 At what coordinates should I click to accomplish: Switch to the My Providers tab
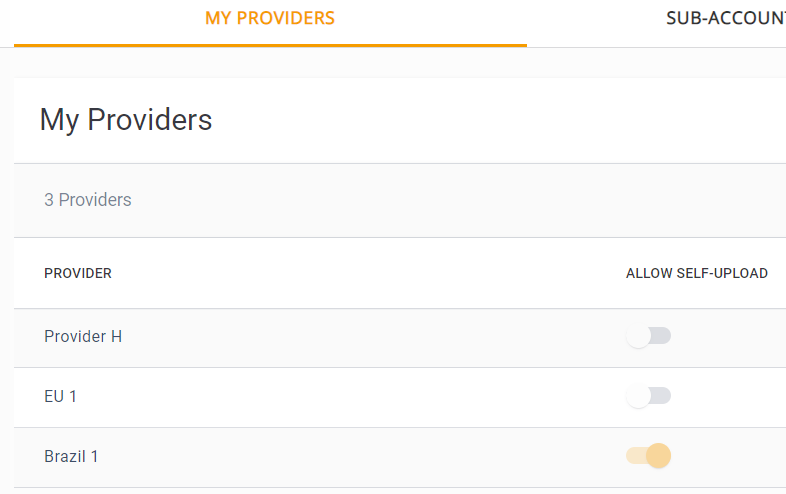270,19
